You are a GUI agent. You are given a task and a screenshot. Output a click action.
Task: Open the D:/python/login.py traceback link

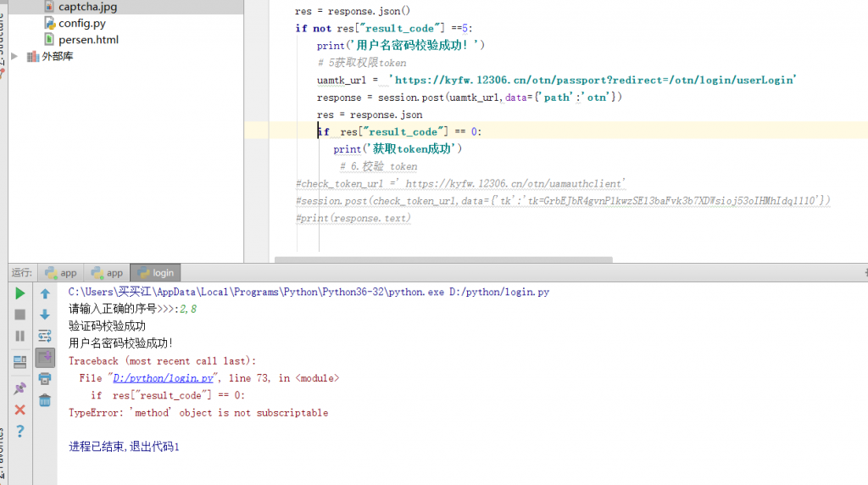point(163,378)
